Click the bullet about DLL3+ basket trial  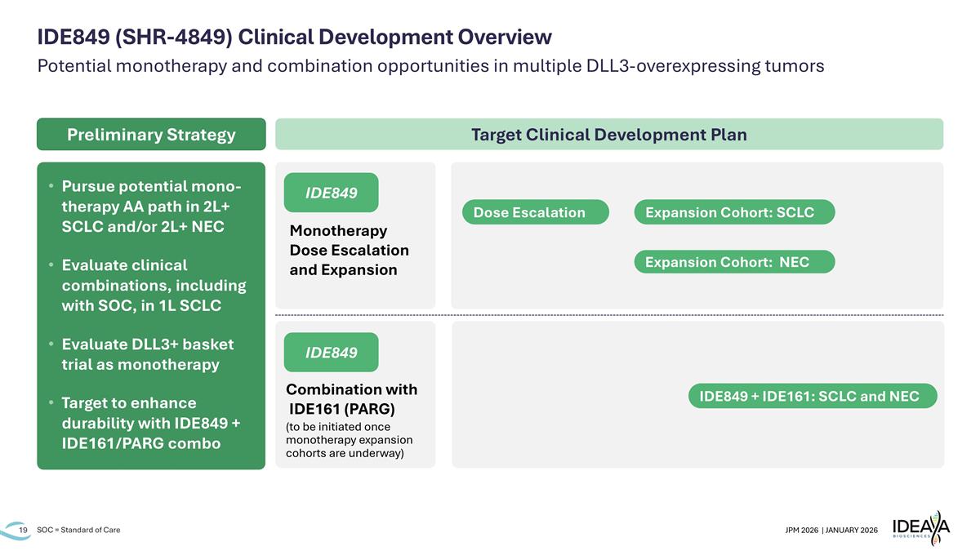pos(142,354)
